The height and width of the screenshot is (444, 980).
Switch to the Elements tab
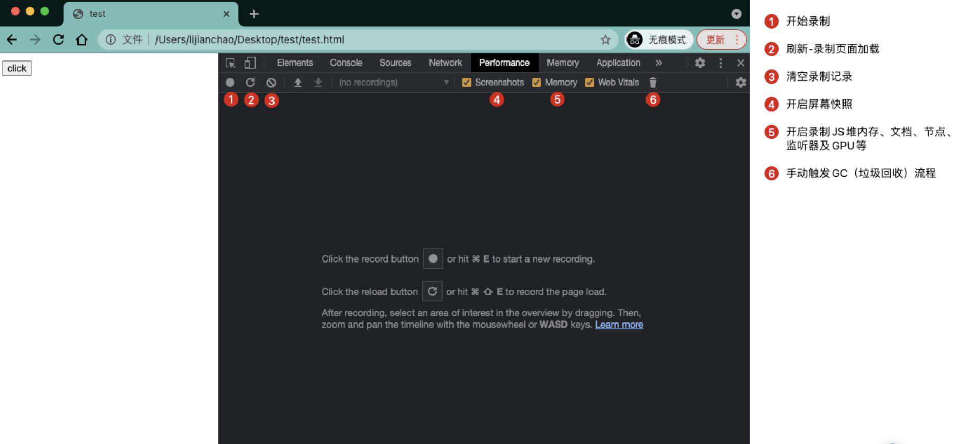[x=295, y=63]
